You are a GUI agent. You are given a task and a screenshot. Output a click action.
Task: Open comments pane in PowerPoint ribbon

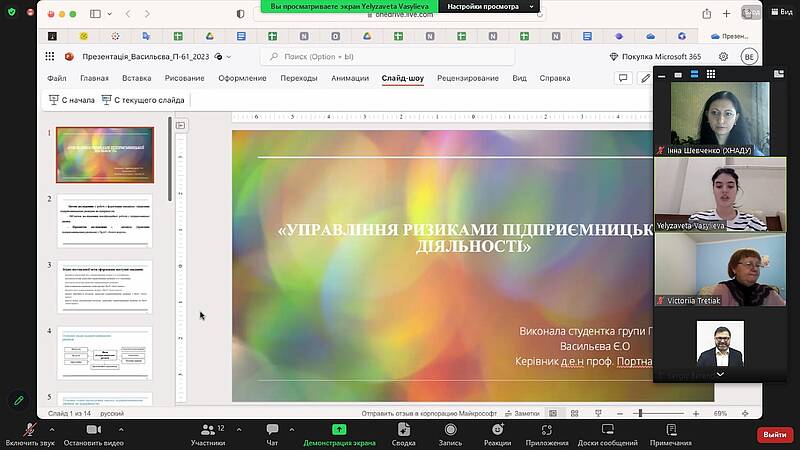[623, 78]
